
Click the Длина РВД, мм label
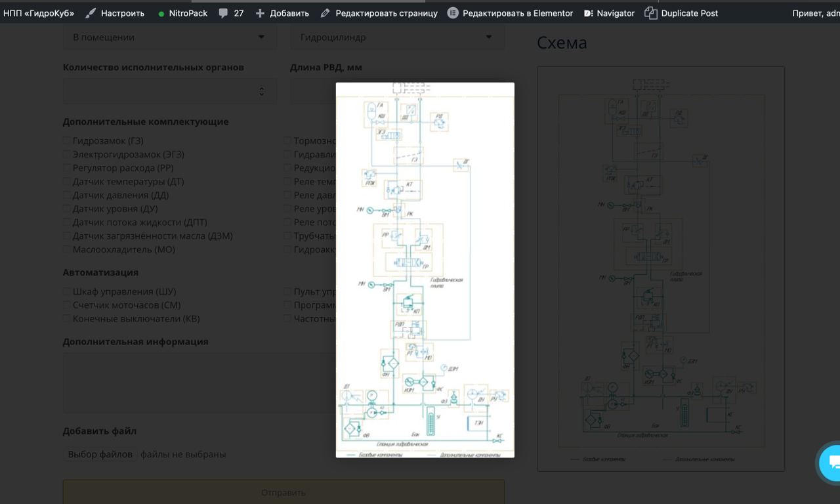point(326,67)
